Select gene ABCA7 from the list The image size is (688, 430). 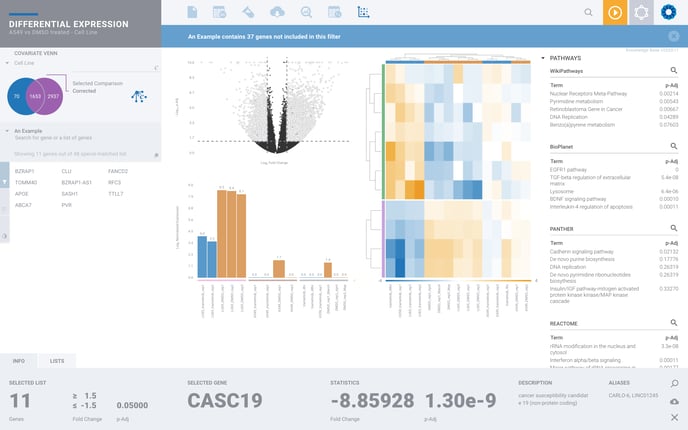tap(23, 205)
